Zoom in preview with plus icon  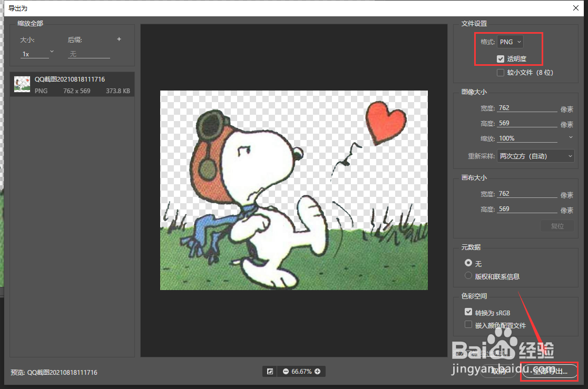318,372
